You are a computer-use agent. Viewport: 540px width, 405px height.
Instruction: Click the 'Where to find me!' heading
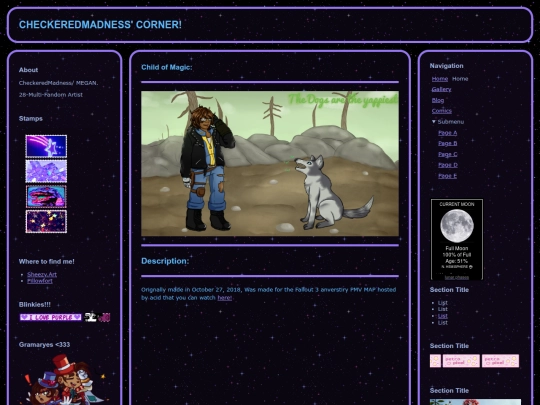(46, 261)
